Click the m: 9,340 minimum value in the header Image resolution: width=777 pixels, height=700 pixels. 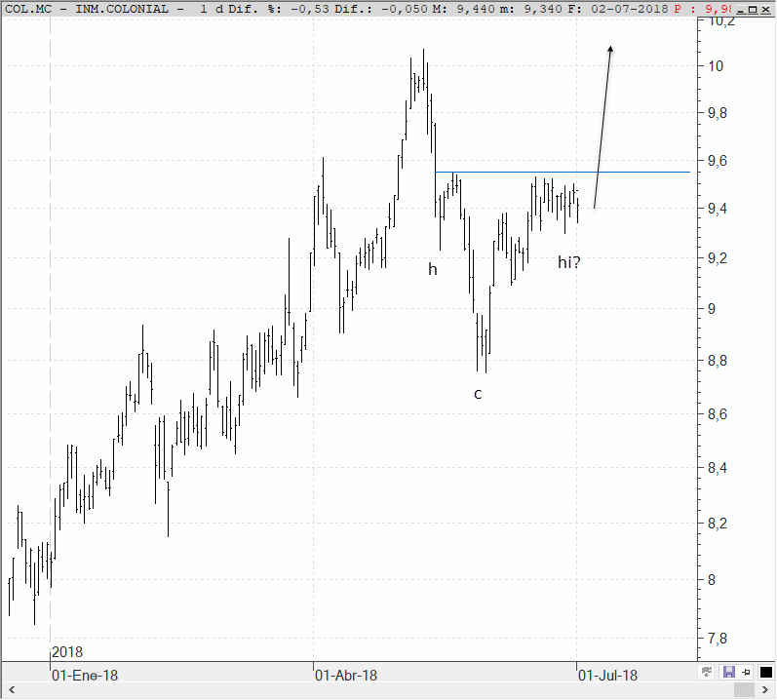[531, 9]
